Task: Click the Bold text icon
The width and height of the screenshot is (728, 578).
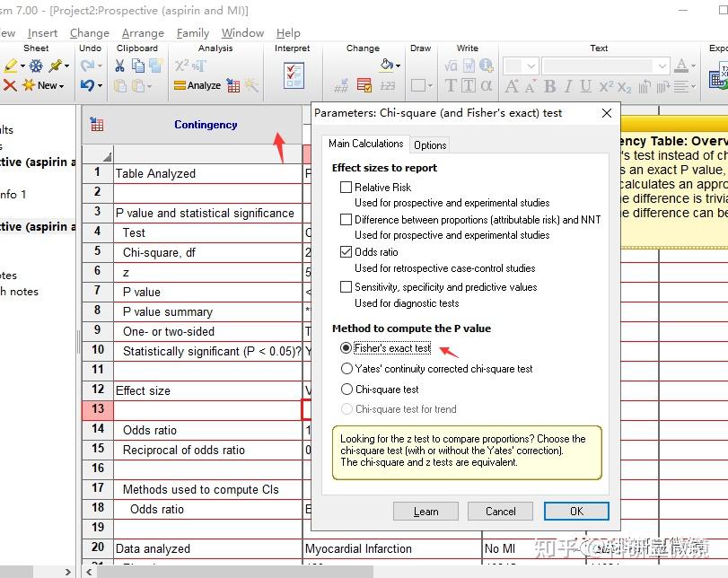Action: tap(550, 86)
